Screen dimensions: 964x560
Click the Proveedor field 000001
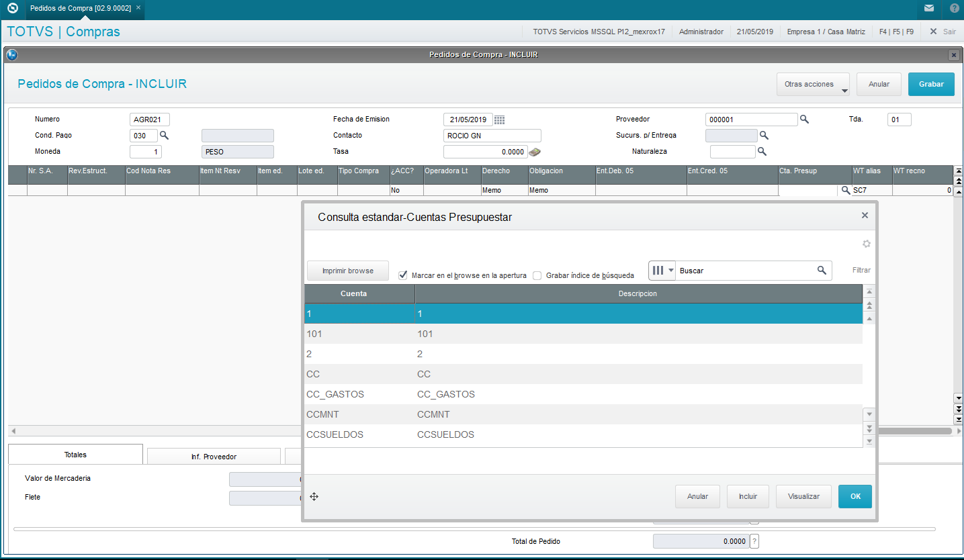click(x=751, y=120)
